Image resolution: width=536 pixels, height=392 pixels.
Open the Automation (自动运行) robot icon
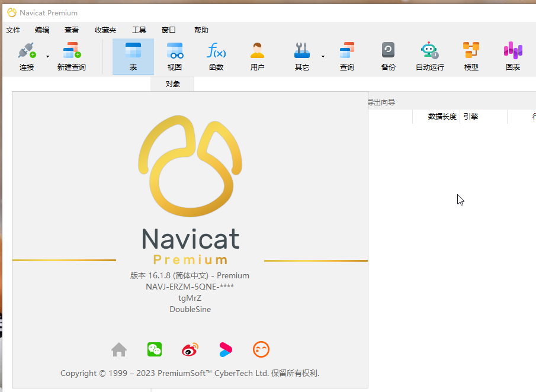point(430,56)
